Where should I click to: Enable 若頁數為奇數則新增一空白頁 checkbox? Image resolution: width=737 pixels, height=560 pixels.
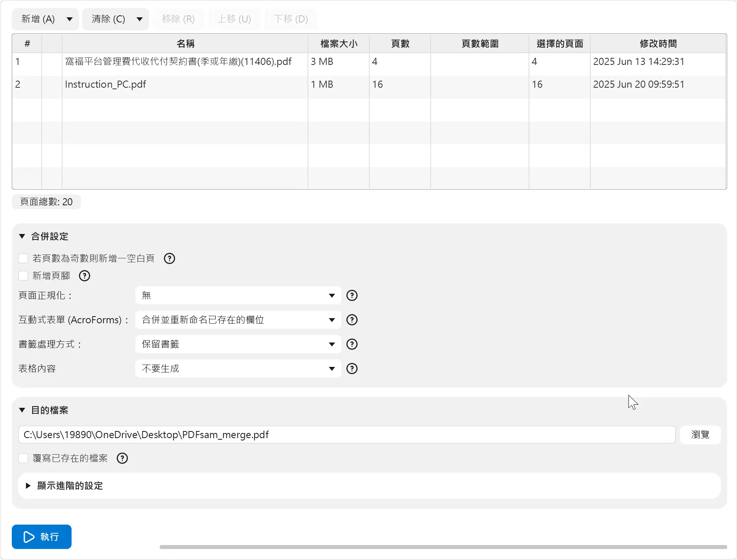point(23,258)
